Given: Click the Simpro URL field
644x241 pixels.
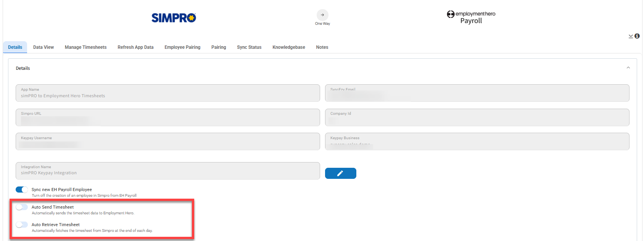Looking at the screenshot, I should pos(168,117).
